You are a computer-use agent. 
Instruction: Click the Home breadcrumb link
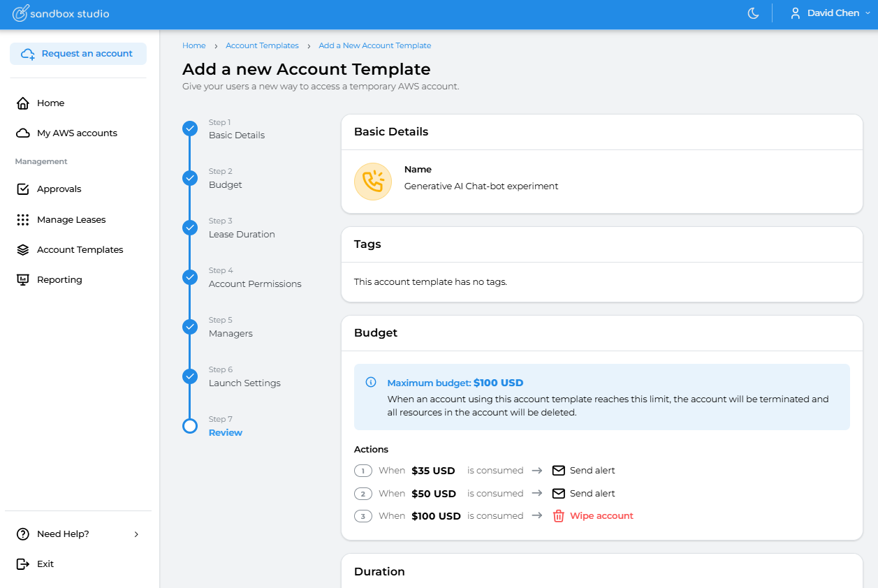click(193, 45)
